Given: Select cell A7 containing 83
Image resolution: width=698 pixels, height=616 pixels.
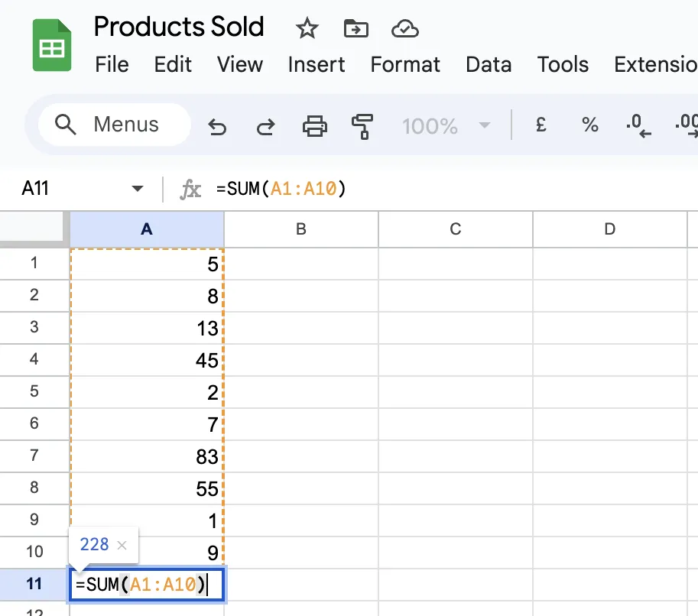Looking at the screenshot, I should click(147, 457).
